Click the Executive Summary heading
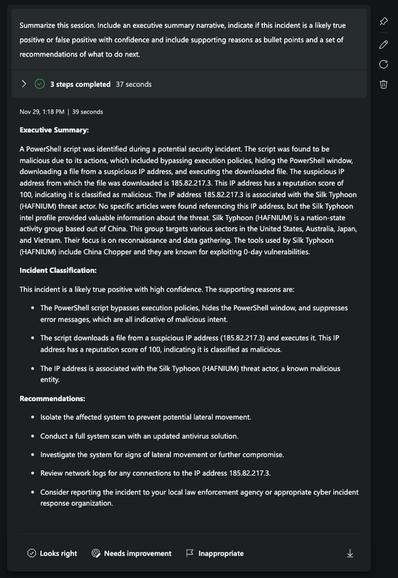398x578 pixels. tap(54, 130)
